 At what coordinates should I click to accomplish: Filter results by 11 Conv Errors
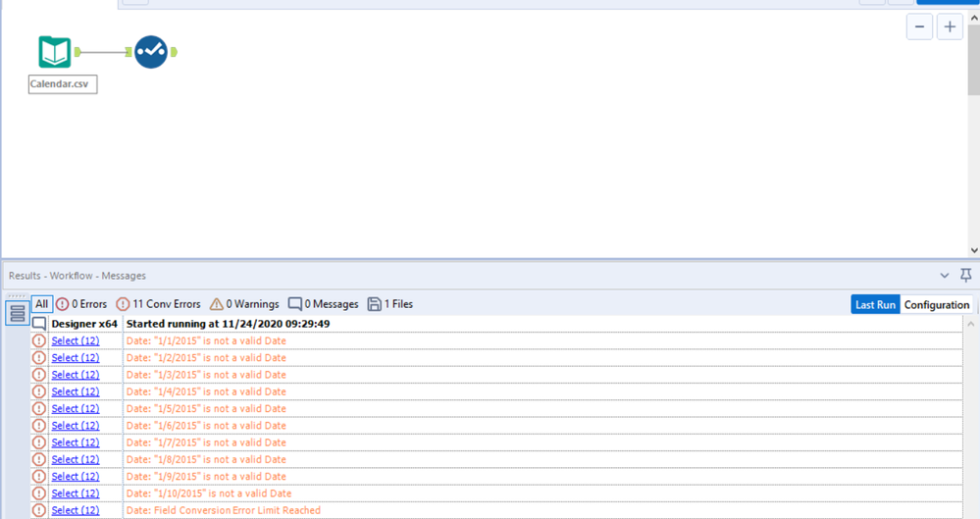click(158, 304)
